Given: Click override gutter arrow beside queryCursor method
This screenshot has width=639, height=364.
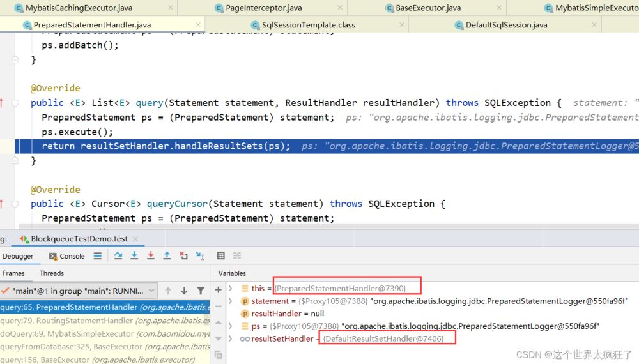Looking at the screenshot, I should (2, 204).
